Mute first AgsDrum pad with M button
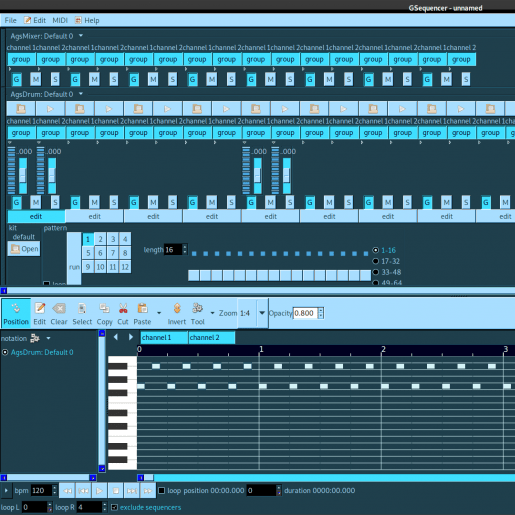 36,202
